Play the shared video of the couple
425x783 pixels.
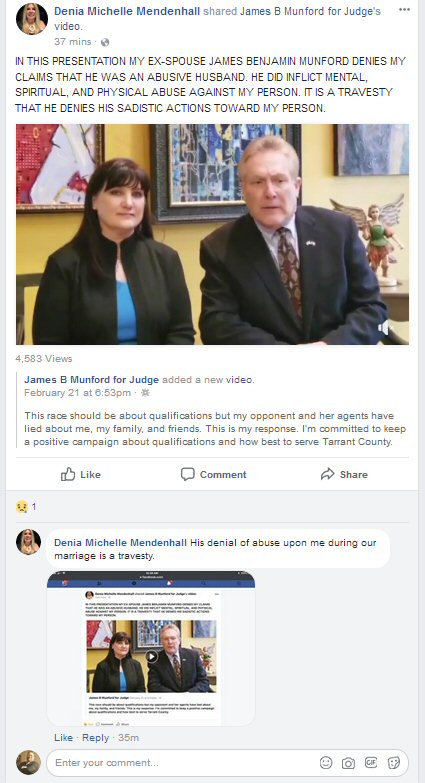click(x=212, y=234)
